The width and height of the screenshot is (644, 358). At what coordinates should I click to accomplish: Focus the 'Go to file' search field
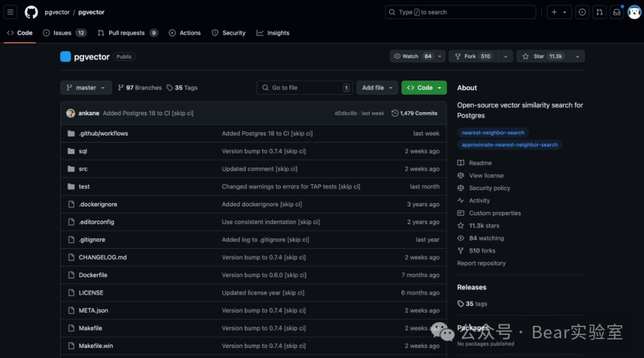pos(304,88)
